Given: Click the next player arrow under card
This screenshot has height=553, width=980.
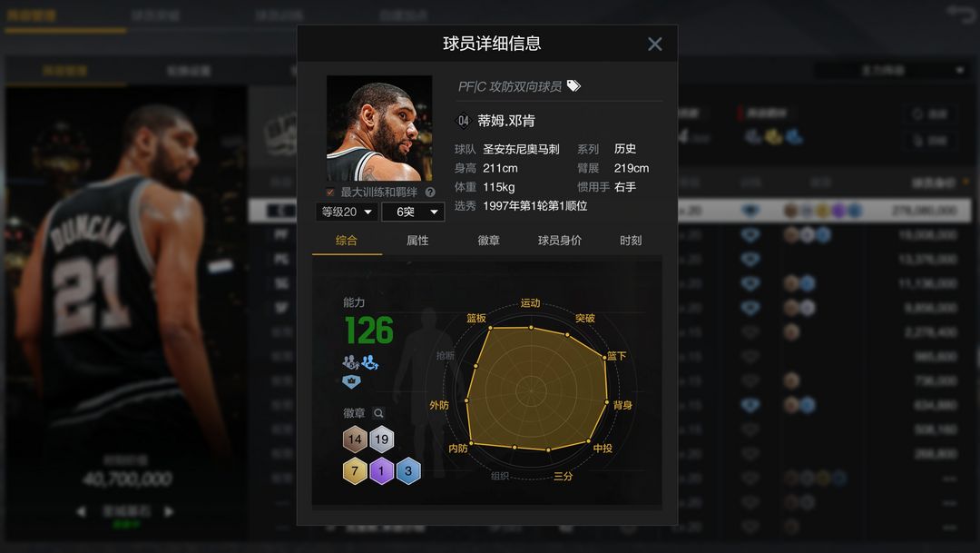Looking at the screenshot, I should (x=169, y=512).
